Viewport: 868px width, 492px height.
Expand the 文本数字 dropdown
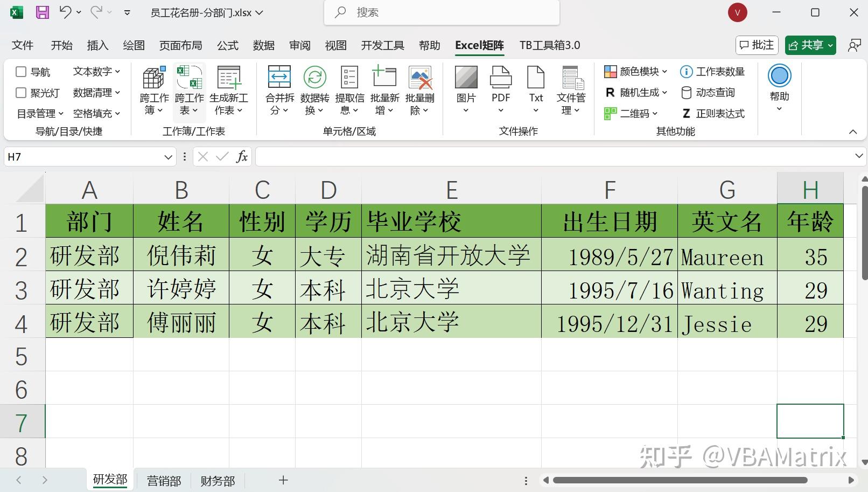[x=97, y=71]
